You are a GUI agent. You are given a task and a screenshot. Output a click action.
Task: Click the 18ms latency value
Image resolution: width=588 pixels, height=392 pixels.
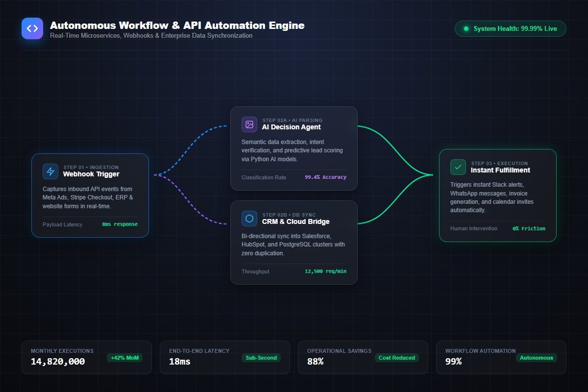[180, 362]
